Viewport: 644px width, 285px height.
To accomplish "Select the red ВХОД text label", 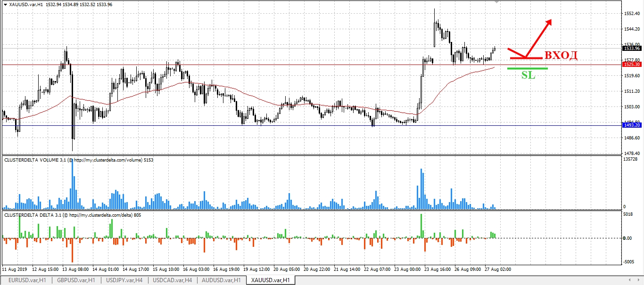I will click(561, 55).
